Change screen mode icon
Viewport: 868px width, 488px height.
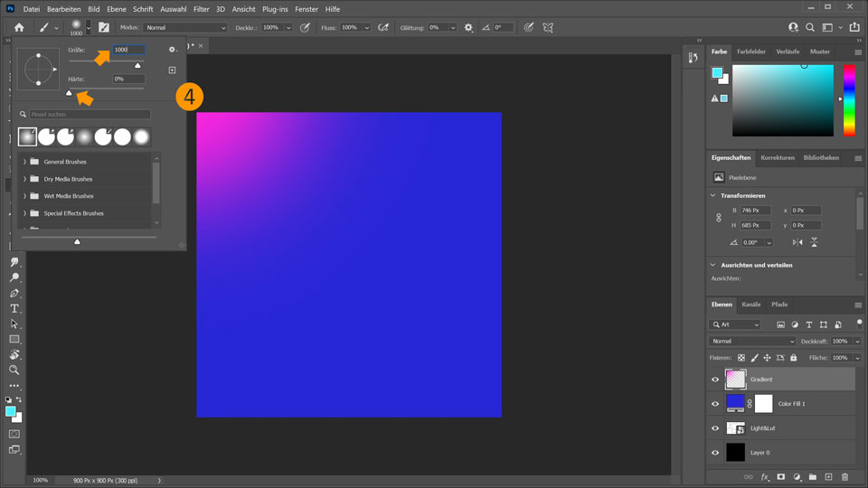(x=14, y=450)
